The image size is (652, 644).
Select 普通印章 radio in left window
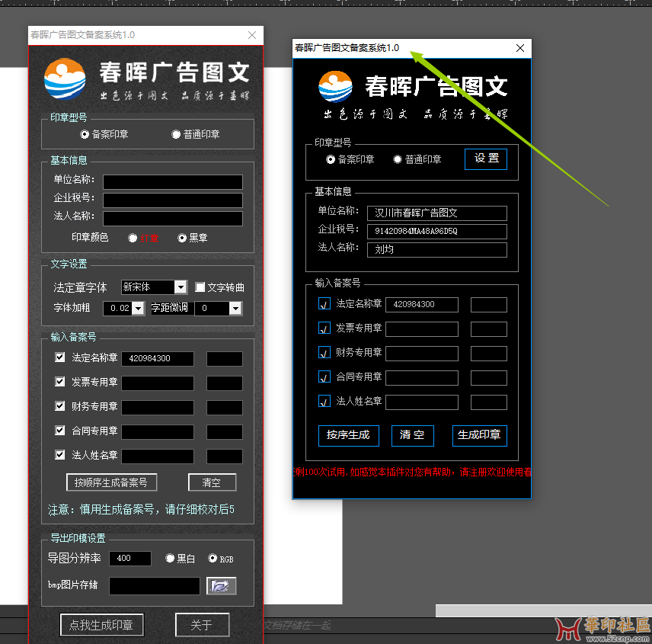[x=176, y=134]
